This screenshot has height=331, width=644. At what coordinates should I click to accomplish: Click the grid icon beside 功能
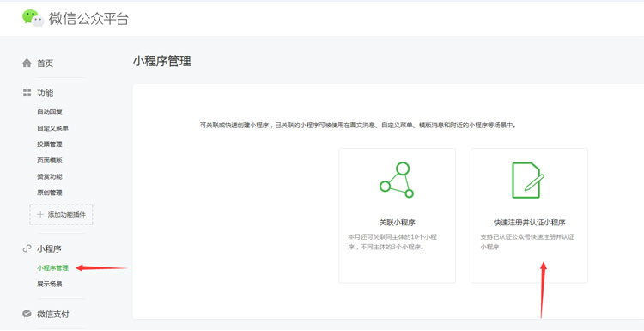click(x=27, y=93)
